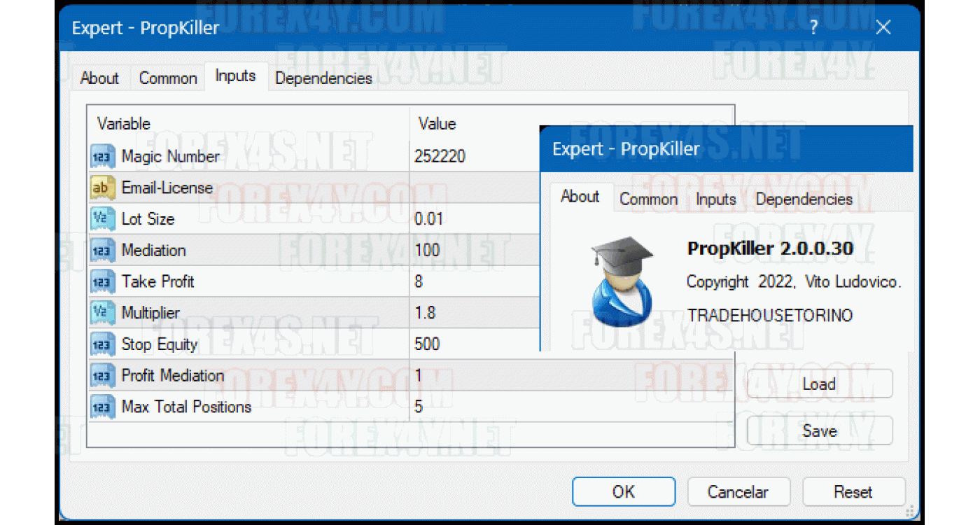Load a preset with the Load button
The height and width of the screenshot is (525, 980).
click(x=819, y=384)
